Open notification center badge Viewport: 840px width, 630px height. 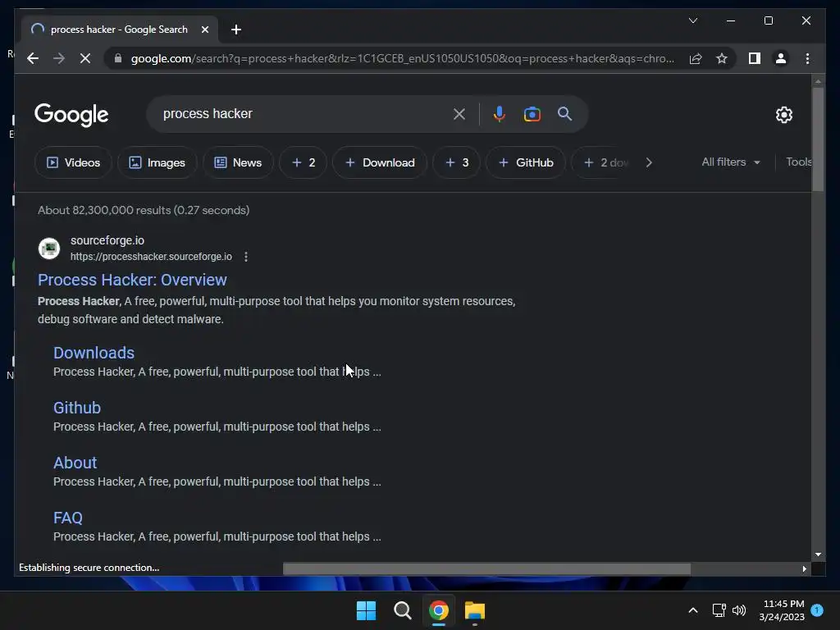(817, 610)
